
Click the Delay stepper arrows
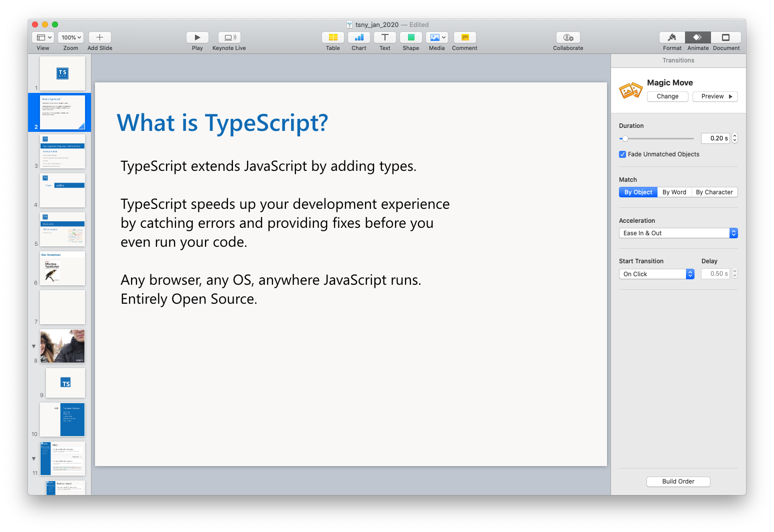(734, 274)
